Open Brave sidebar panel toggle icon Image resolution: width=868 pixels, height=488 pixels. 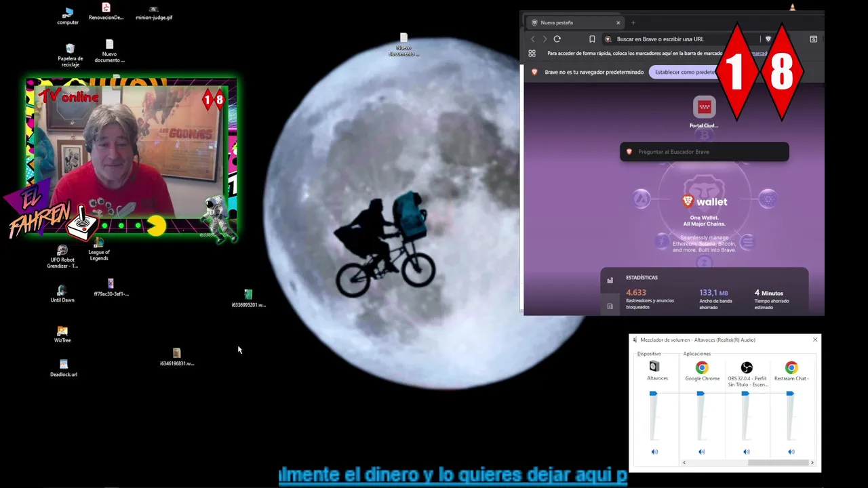(x=813, y=39)
